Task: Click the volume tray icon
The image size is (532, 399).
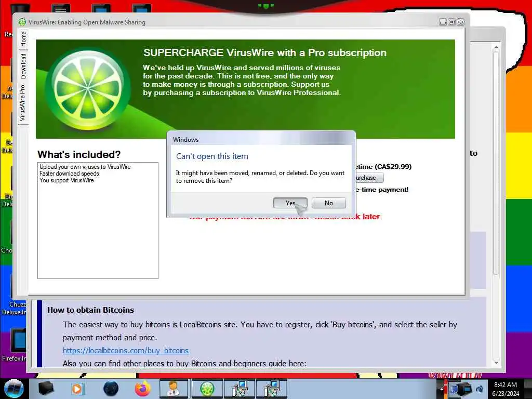Action: point(480,389)
